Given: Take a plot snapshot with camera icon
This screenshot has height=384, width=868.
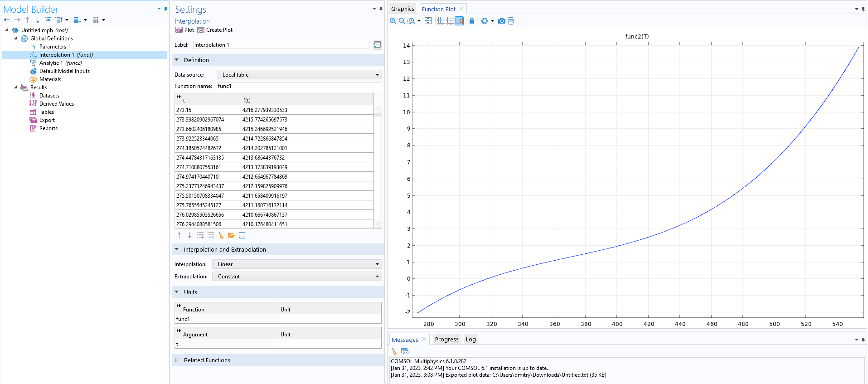Looking at the screenshot, I should pyautogui.click(x=501, y=21).
